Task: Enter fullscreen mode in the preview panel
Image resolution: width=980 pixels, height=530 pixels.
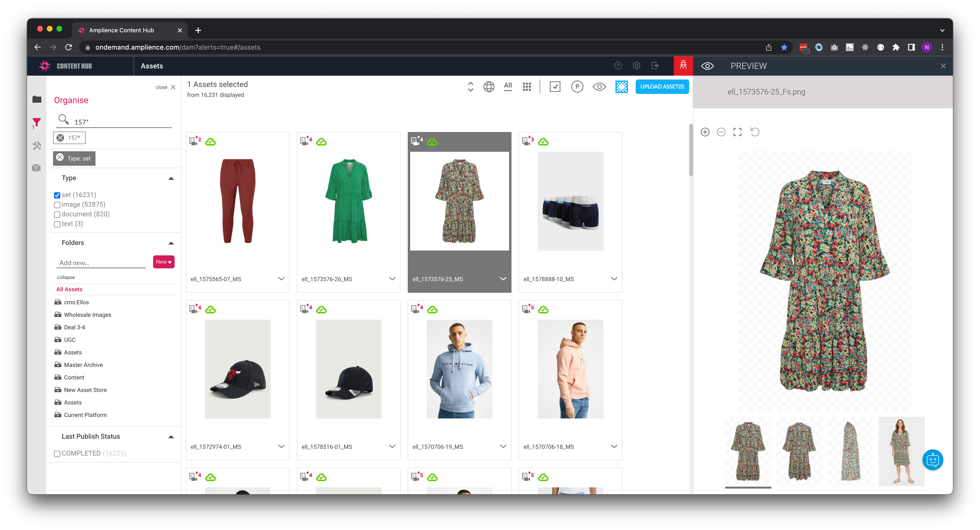Action: click(x=737, y=132)
